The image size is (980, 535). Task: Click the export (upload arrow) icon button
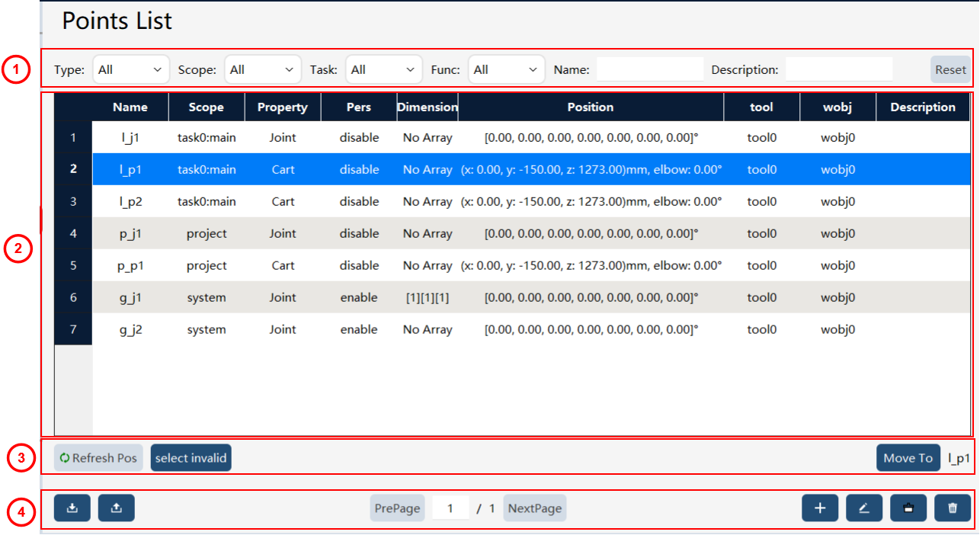117,508
